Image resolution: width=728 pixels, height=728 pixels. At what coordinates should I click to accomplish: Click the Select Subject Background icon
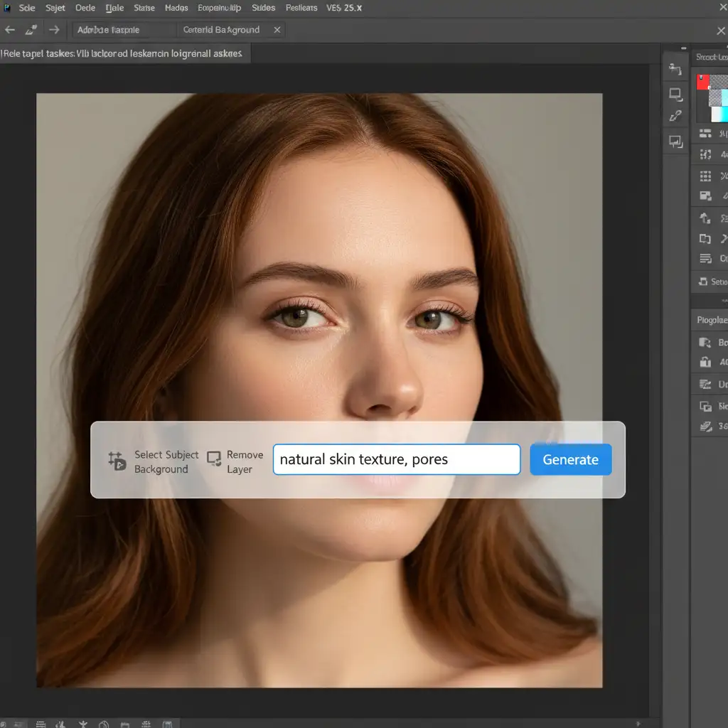click(117, 461)
